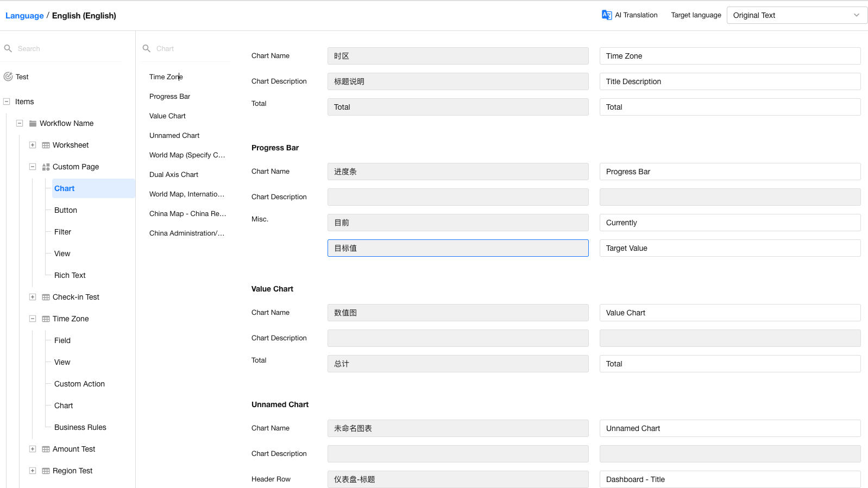
Task: Click the AI Translation icon
Action: [x=606, y=15]
